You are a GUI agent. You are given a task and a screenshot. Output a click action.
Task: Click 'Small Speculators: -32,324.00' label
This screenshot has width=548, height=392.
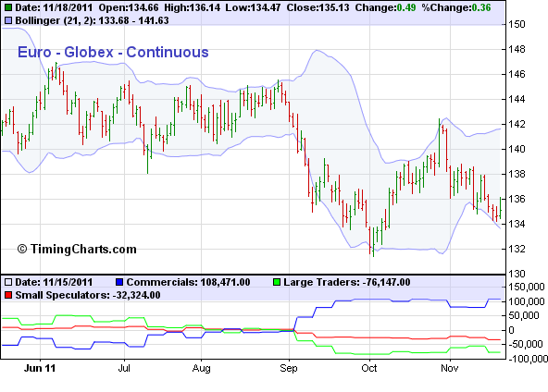(x=88, y=296)
